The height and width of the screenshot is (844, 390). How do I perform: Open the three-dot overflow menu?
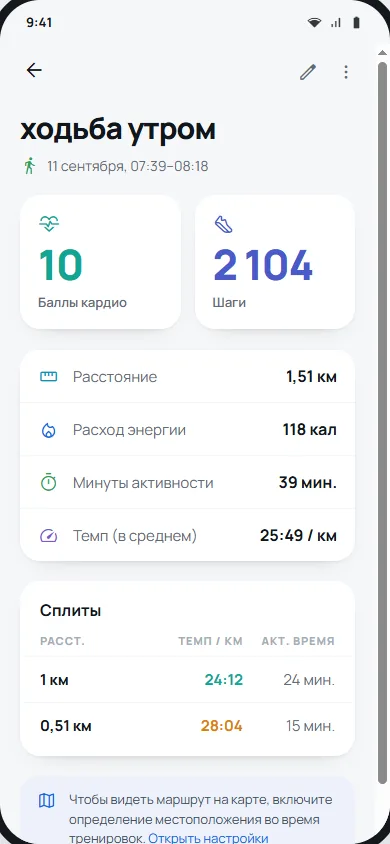pos(346,72)
